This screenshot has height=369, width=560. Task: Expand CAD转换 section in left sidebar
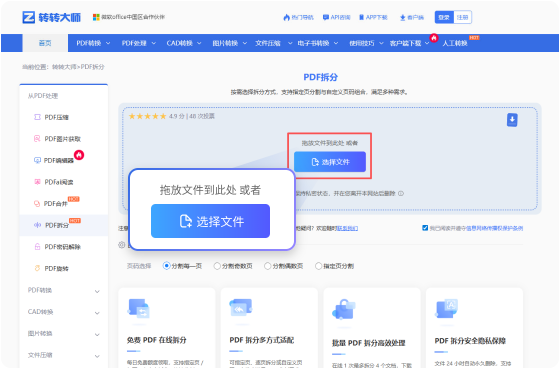(64, 312)
